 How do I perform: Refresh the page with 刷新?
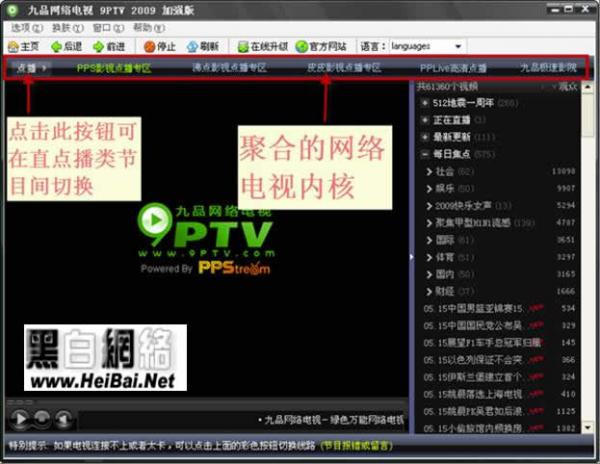pos(202,47)
